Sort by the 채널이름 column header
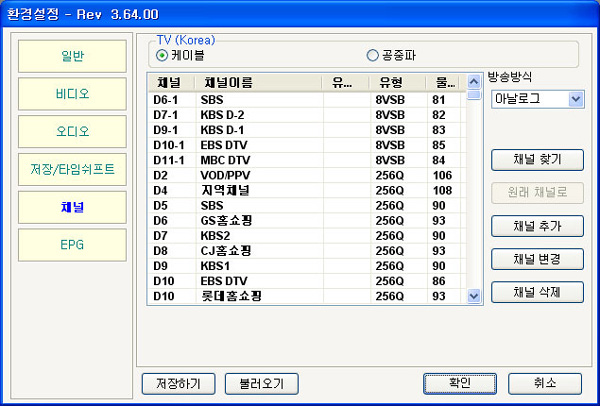 pos(258,82)
